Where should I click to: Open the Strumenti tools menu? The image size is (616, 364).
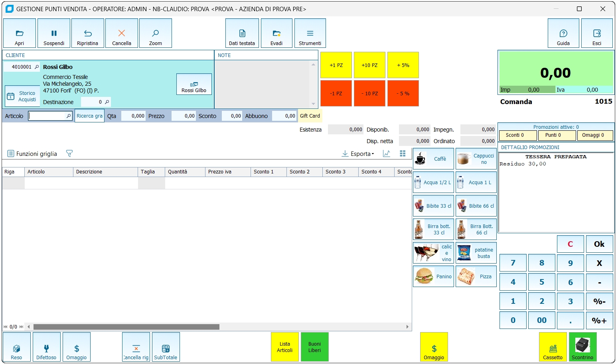310,33
